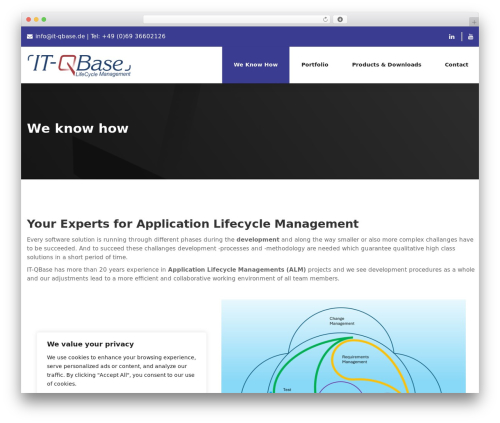Click the 'Change Management' diagram label
The image size is (500, 423).
[342, 321]
